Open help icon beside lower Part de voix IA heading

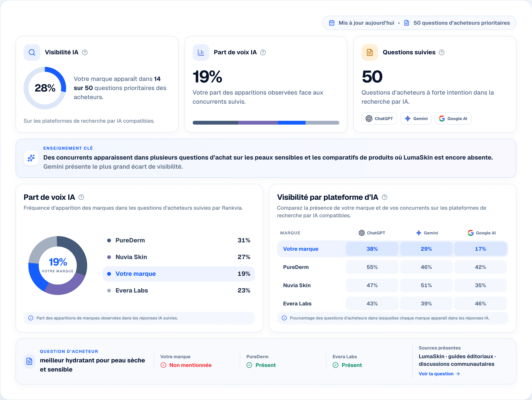(x=81, y=197)
